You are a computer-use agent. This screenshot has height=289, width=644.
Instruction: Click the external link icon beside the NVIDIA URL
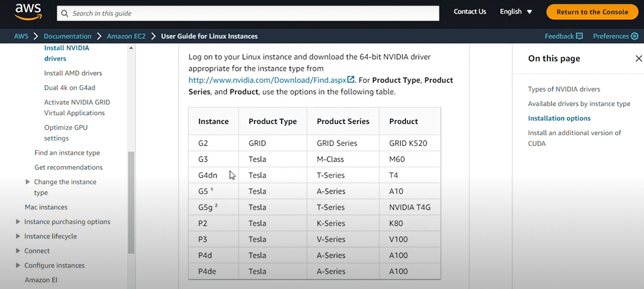coord(351,80)
